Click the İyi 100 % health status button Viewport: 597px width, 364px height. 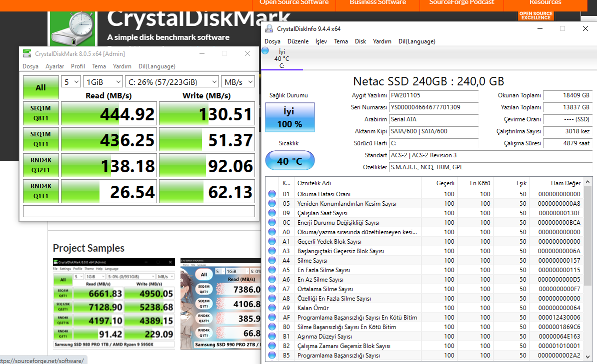pyautogui.click(x=290, y=117)
